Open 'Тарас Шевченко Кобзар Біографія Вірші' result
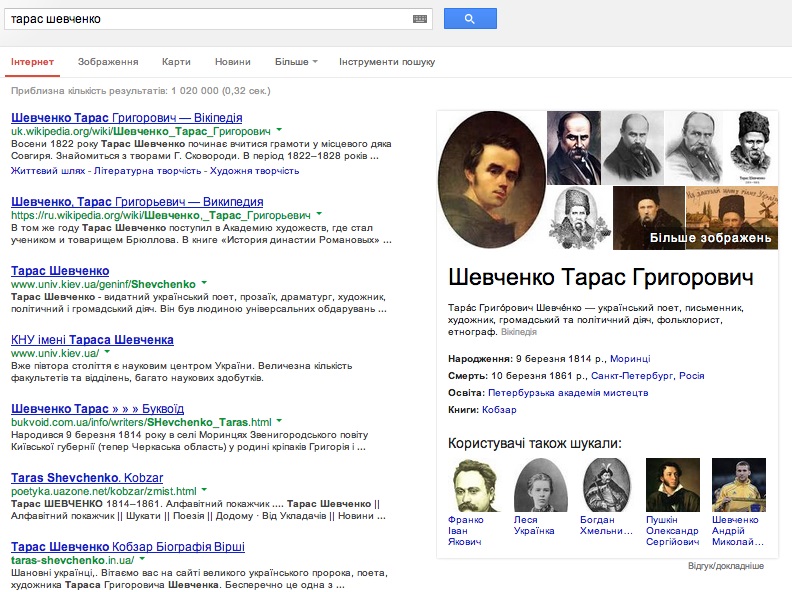The image size is (792, 592). (x=128, y=547)
